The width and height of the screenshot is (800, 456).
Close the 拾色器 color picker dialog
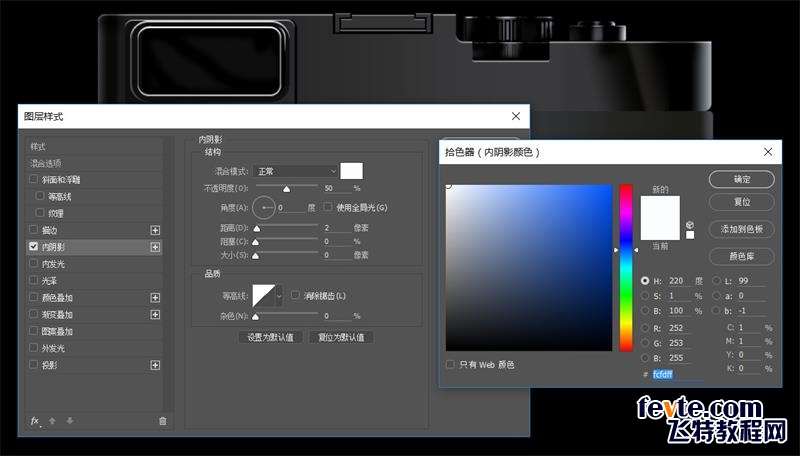pyautogui.click(x=768, y=152)
